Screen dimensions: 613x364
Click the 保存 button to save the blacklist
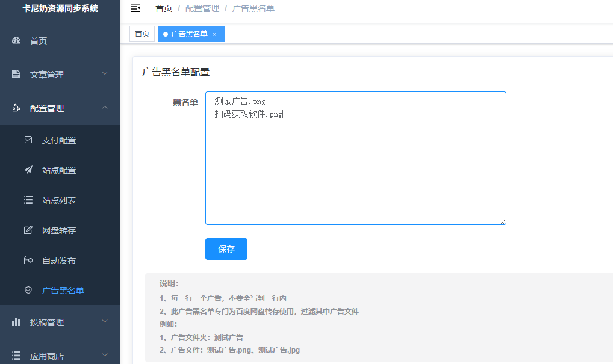[226, 248]
